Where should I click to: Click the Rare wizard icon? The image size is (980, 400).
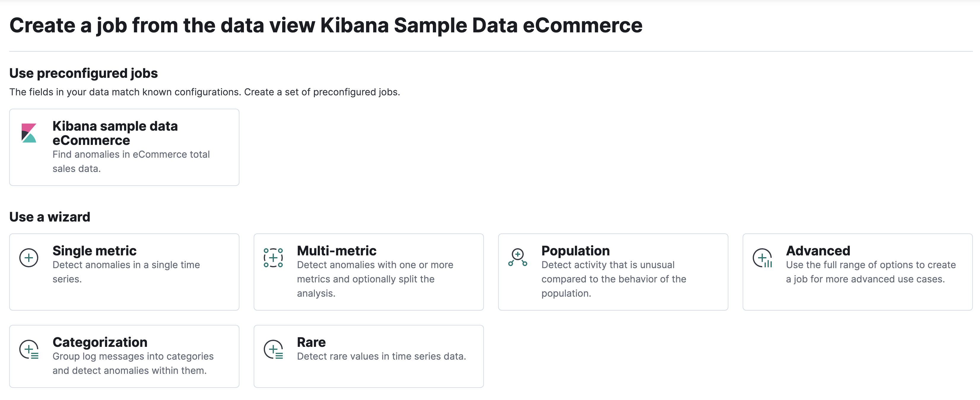pyautogui.click(x=274, y=350)
